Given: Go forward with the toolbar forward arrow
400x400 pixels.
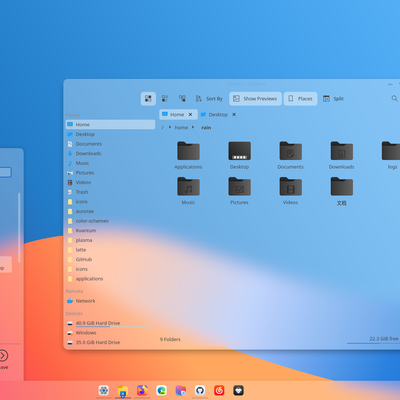Looking at the screenshot, I should pos(91,98).
